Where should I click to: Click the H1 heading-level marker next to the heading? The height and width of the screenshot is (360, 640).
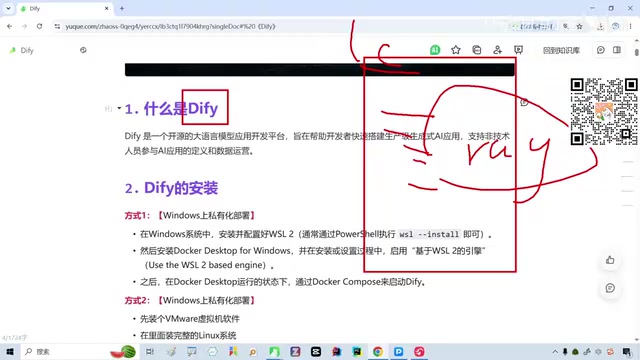click(109, 109)
